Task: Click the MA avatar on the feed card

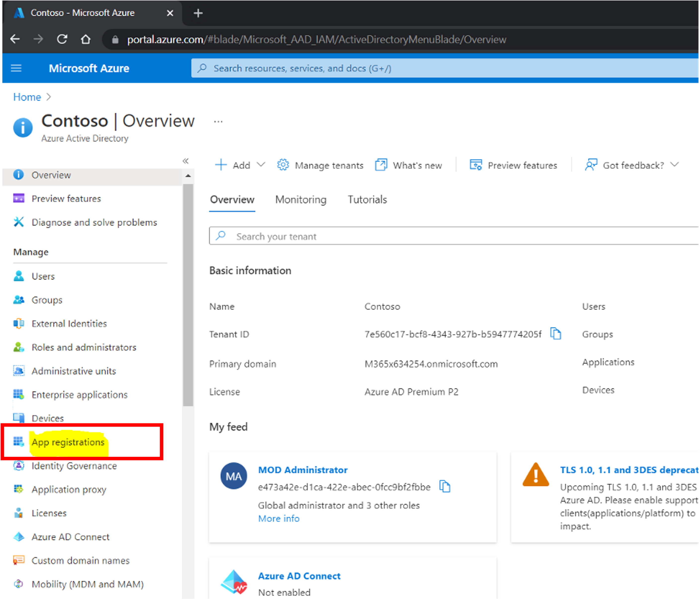Action: pyautogui.click(x=233, y=476)
